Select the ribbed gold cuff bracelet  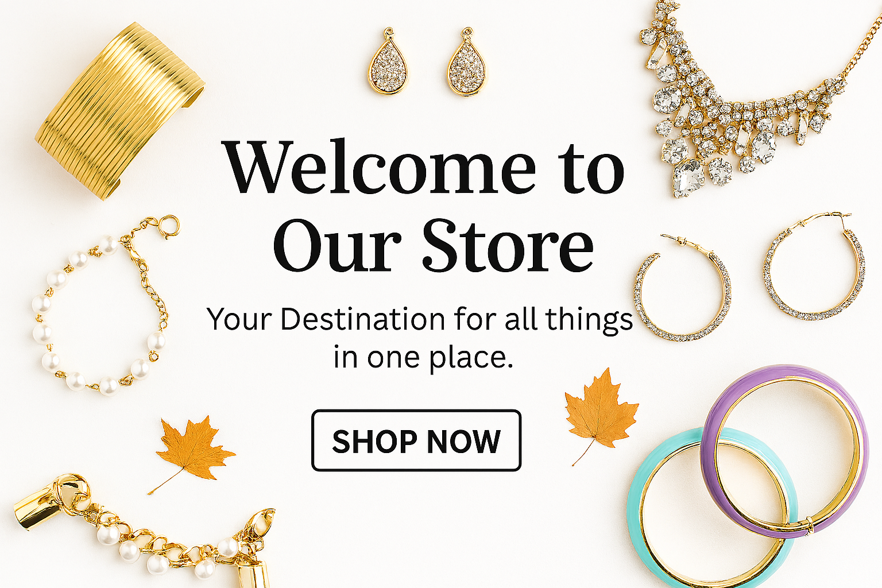(x=119, y=111)
